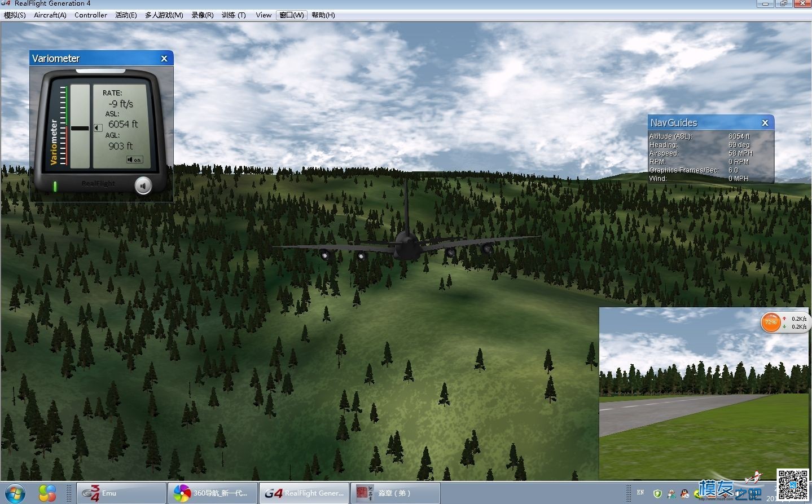Close the Variometer gadget
This screenshot has height=504, width=812.
(x=164, y=59)
